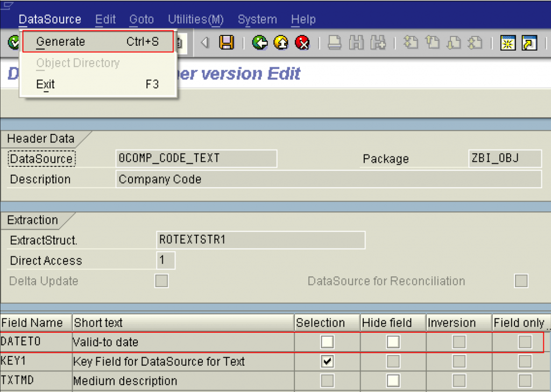Click the red Cancel icon
The width and height of the screenshot is (551, 392).
click(302, 43)
